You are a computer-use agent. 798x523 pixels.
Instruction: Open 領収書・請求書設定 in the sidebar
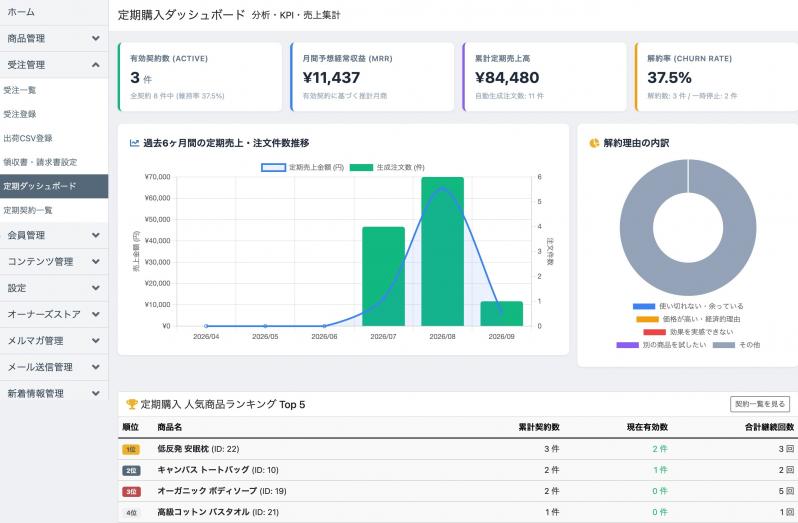tap(54, 162)
